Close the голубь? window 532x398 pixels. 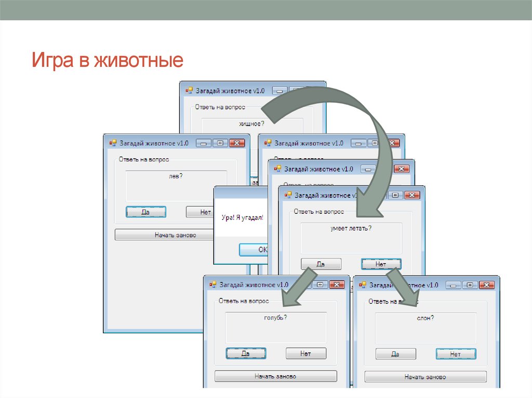[x=337, y=285]
